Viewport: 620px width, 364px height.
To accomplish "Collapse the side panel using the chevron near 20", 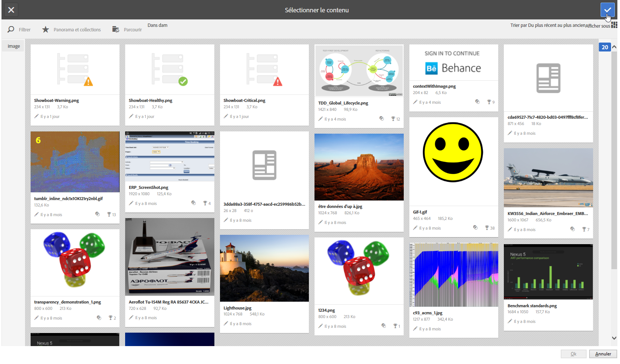I will point(614,47).
